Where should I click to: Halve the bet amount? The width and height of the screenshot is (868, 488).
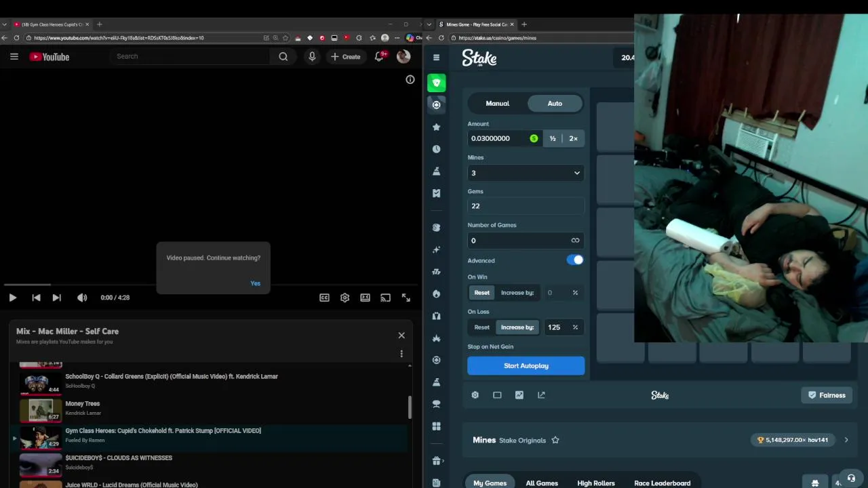[x=553, y=138]
